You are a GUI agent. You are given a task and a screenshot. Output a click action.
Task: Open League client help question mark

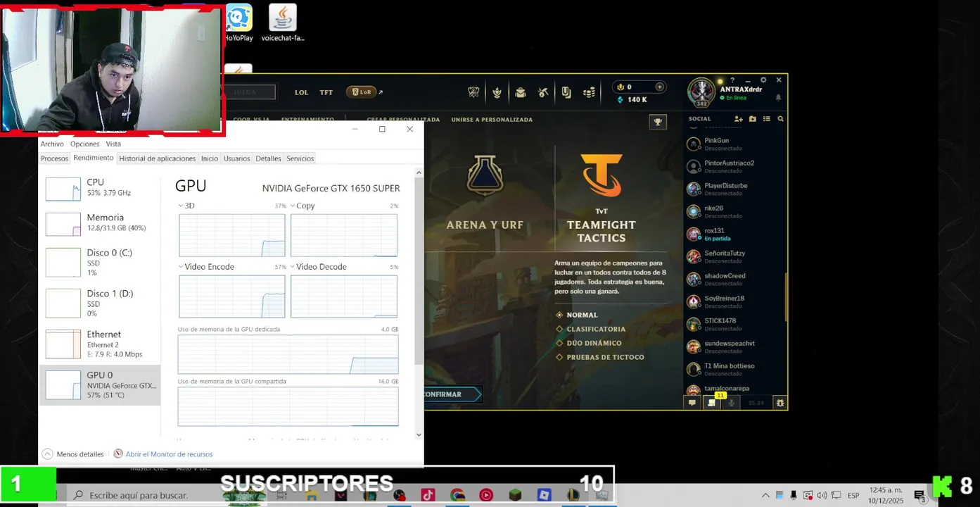coord(732,80)
